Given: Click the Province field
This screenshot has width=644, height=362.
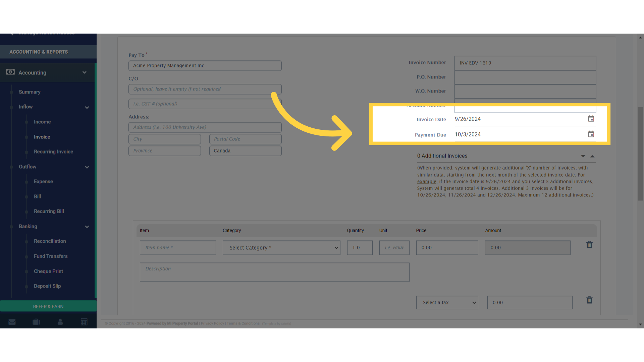Looking at the screenshot, I should point(165,151).
